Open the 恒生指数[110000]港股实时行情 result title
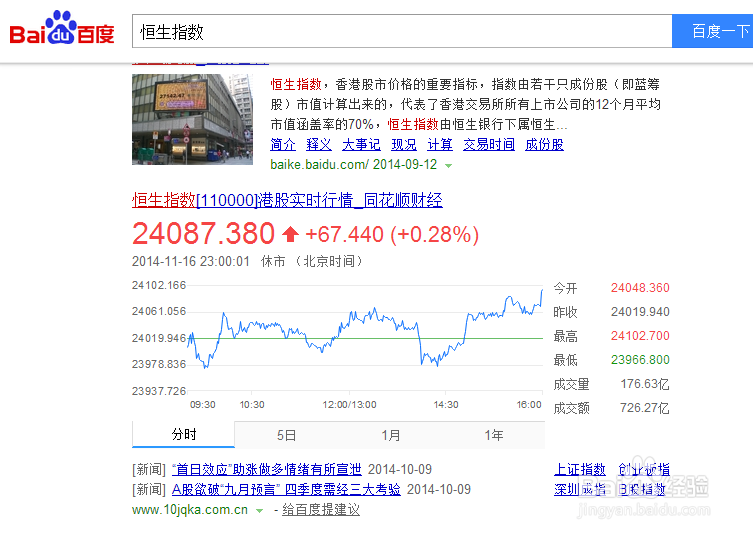The width and height of the screenshot is (753, 536). 287,200
